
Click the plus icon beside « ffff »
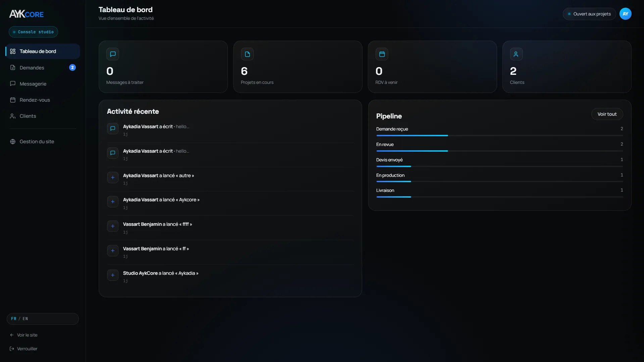(113, 226)
